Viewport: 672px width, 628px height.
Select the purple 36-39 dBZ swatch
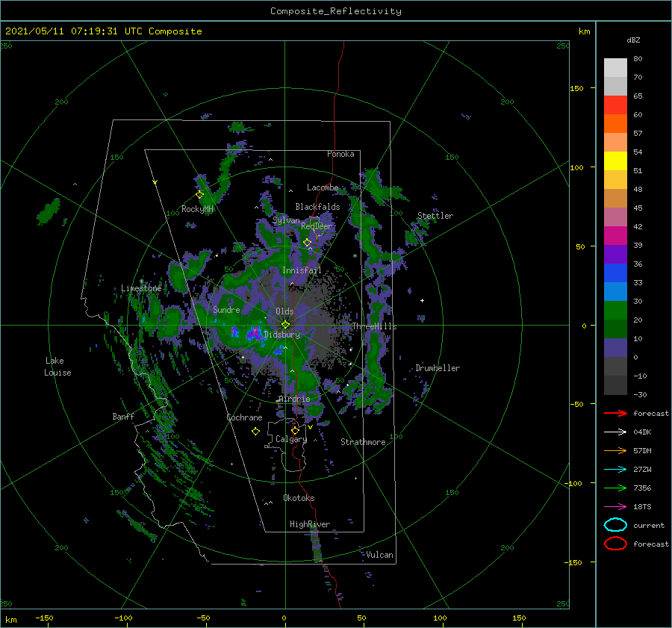[x=615, y=255]
